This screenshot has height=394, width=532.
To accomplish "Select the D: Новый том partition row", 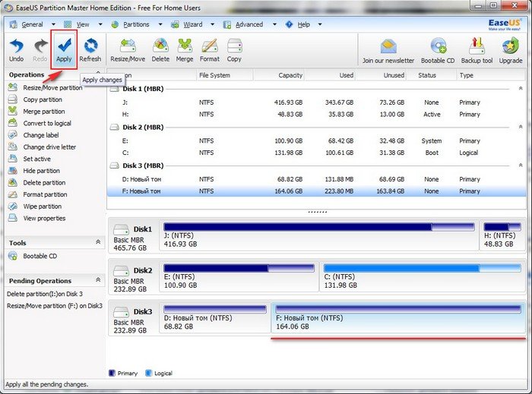I will click(x=316, y=179).
